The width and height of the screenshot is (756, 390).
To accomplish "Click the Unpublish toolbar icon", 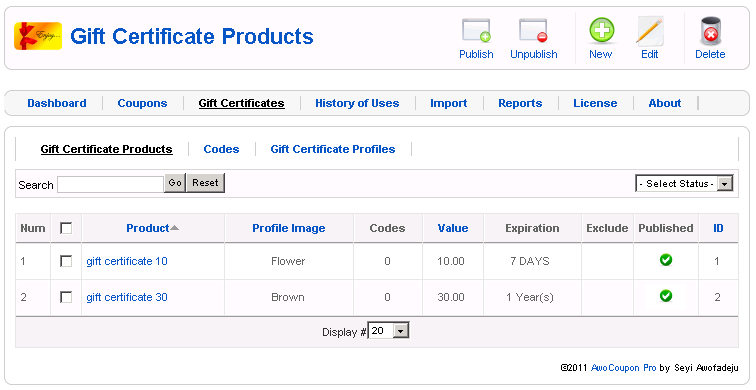I will click(533, 31).
